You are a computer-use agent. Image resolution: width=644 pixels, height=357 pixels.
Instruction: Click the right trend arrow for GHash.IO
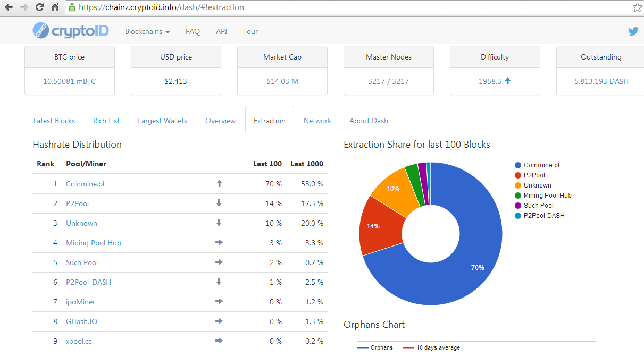tap(219, 321)
